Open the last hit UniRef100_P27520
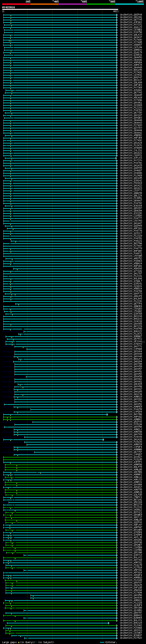This screenshot has height=644, width=146. point(131,638)
